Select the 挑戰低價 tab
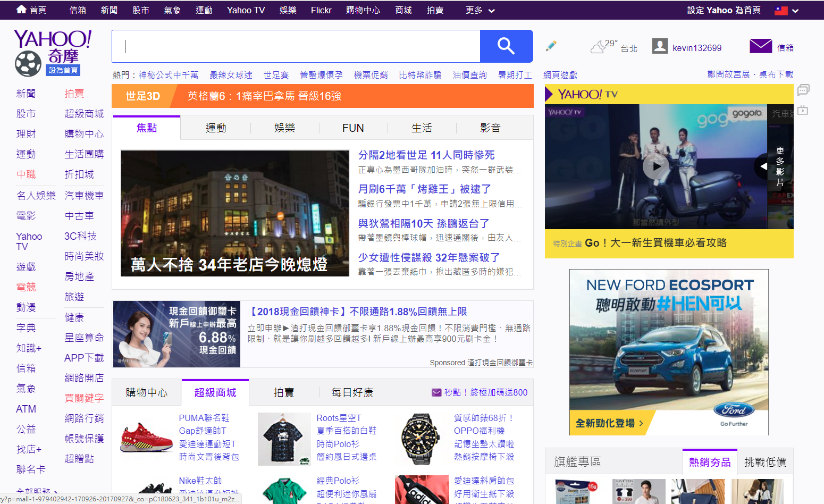The height and width of the screenshot is (504, 824). click(765, 462)
